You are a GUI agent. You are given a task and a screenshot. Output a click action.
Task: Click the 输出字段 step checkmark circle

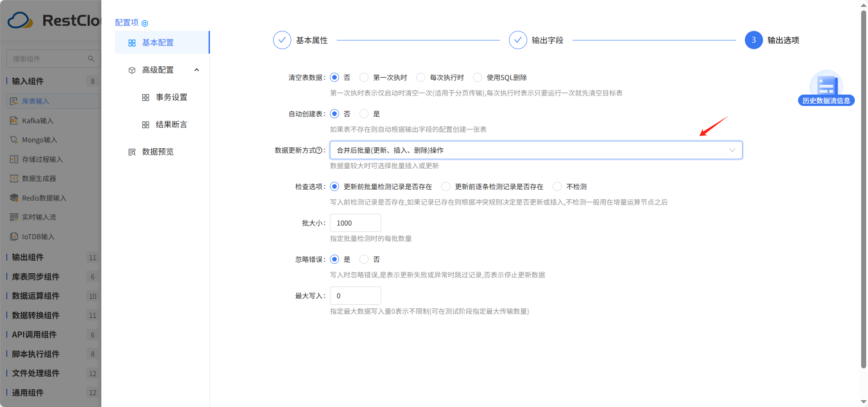[x=518, y=40]
